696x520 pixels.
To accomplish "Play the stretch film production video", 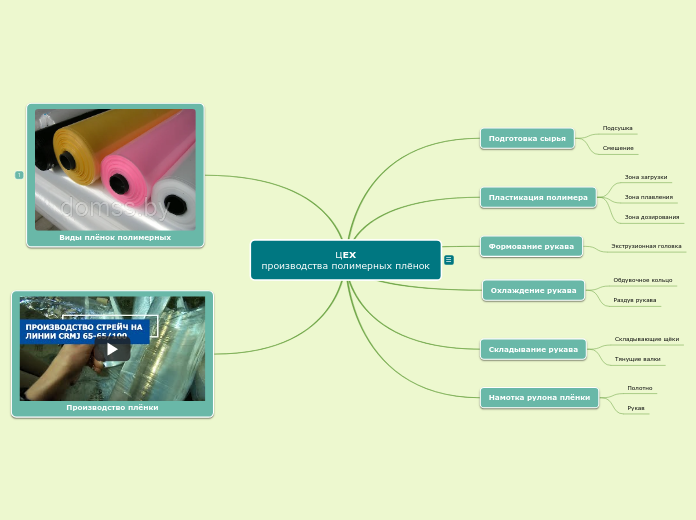I will [x=112, y=349].
